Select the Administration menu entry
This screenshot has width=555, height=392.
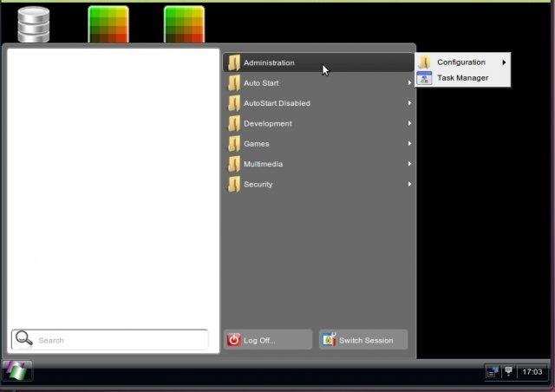[x=269, y=62]
